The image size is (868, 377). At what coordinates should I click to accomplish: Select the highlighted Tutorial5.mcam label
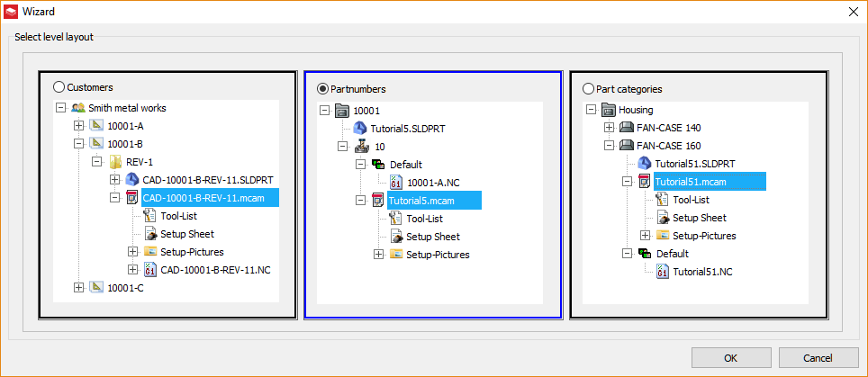coord(434,200)
